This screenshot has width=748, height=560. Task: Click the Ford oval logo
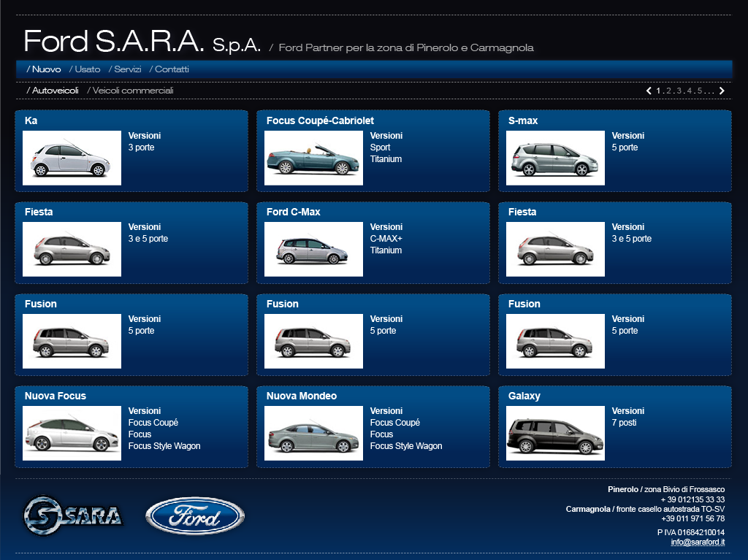coord(195,517)
